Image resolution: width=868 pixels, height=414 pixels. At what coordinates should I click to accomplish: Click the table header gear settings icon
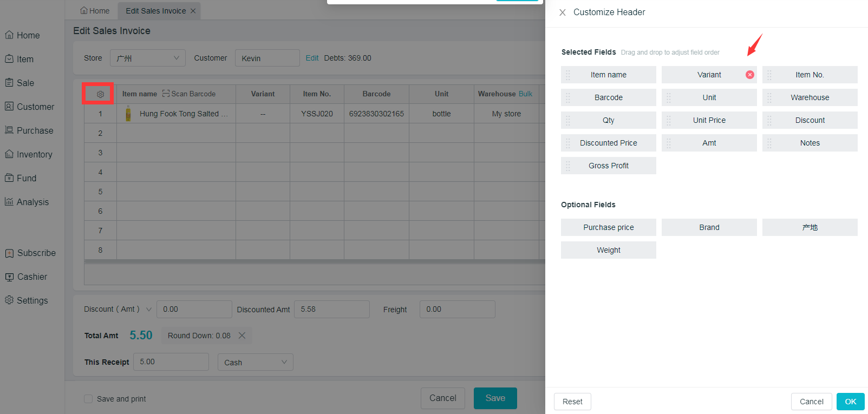[100, 94]
